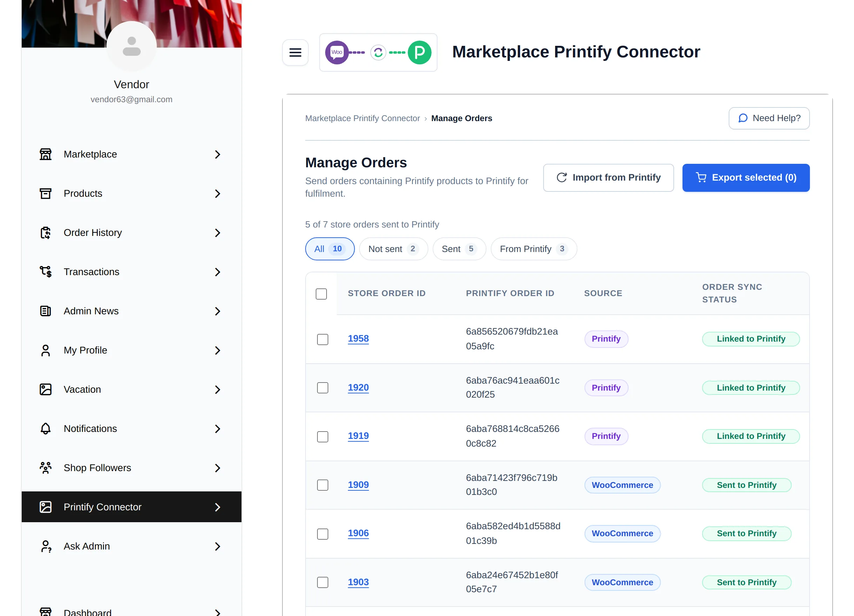Screen dimensions: 854x616
Task: Open the Transactions menu item
Action: pyautogui.click(x=131, y=272)
